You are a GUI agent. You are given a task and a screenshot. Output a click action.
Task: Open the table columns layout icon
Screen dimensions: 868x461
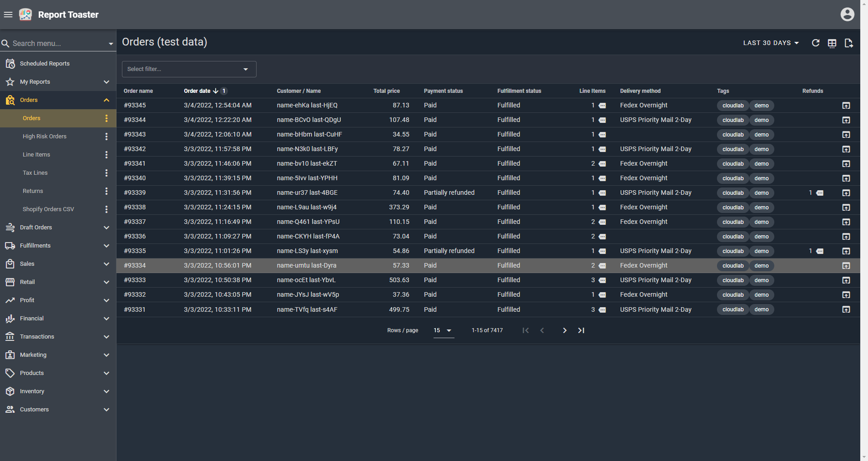click(x=832, y=43)
